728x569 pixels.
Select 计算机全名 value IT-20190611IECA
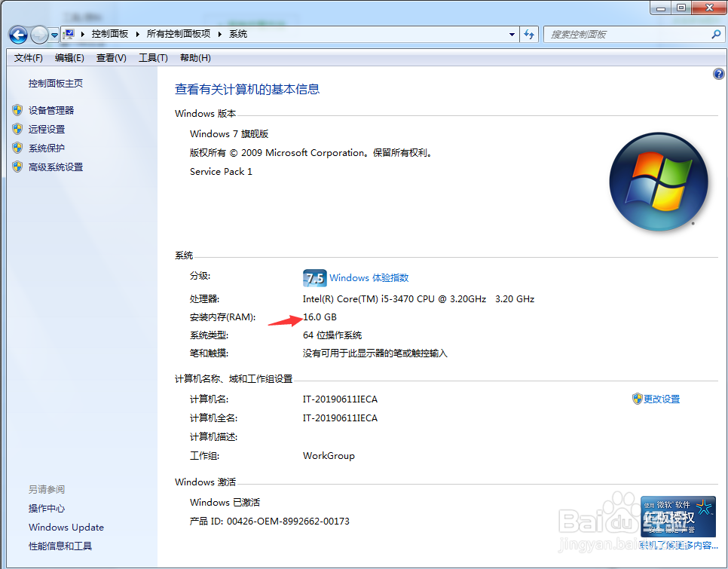pyautogui.click(x=340, y=418)
